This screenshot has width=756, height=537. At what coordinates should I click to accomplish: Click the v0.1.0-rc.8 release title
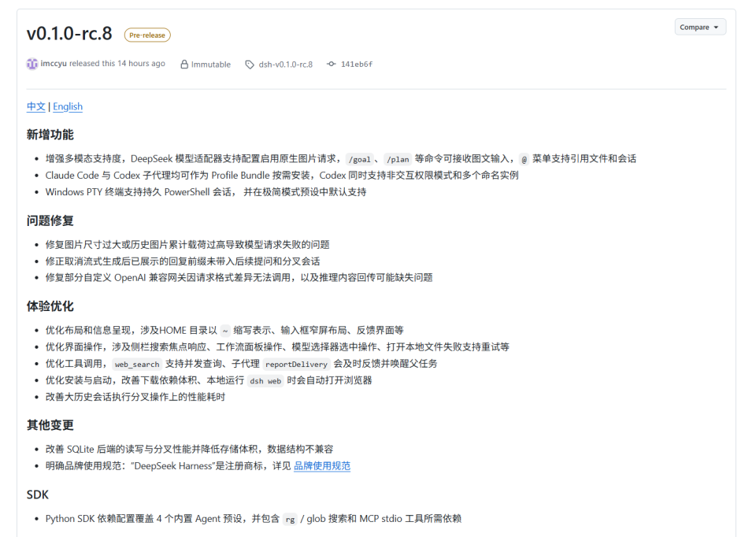[69, 34]
